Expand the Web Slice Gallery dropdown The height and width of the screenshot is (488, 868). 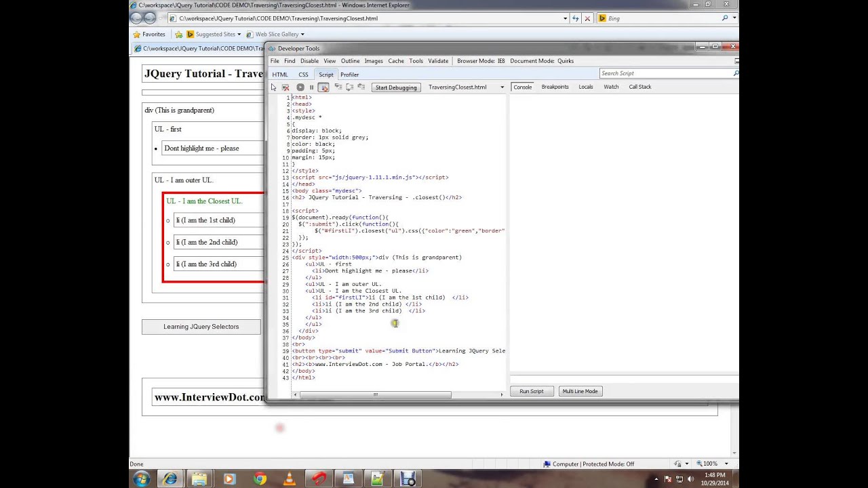point(302,34)
